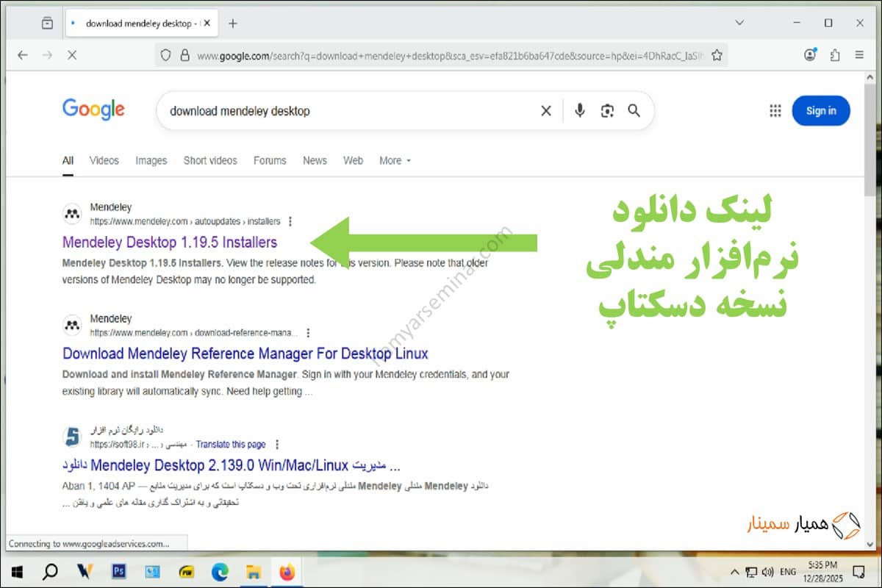Open the Firefox View icon

pos(47,24)
